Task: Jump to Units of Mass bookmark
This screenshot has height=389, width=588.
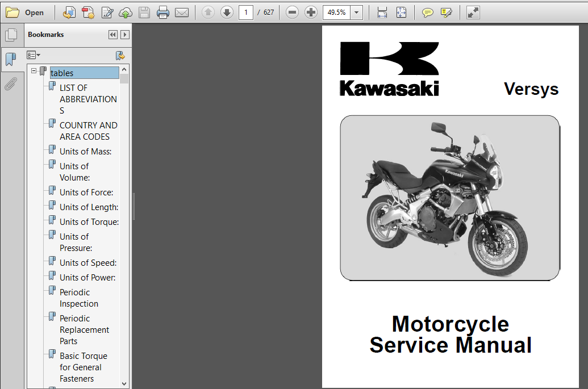Action: (85, 152)
